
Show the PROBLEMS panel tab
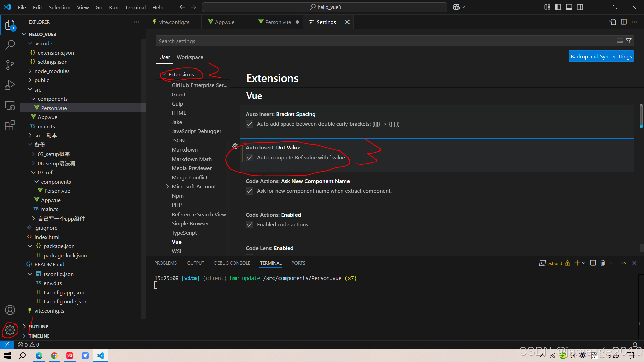tap(165, 263)
